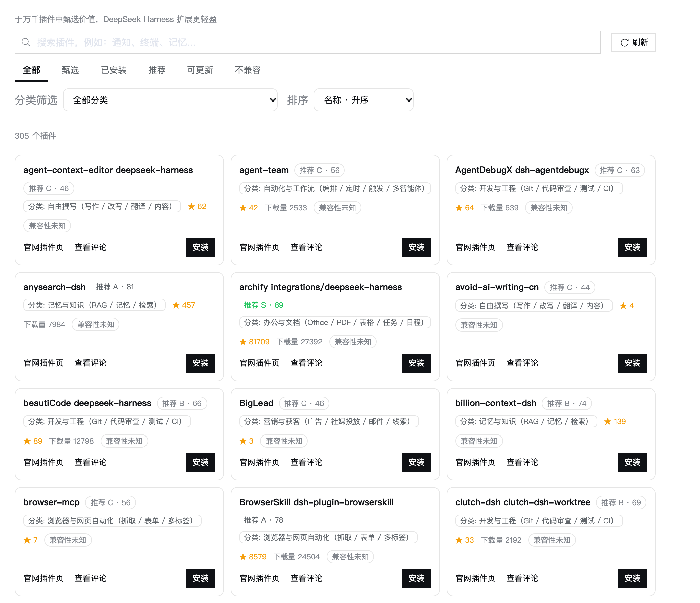Click archify category tag 办公与文档
This screenshot has width=700, height=603.
point(335,322)
